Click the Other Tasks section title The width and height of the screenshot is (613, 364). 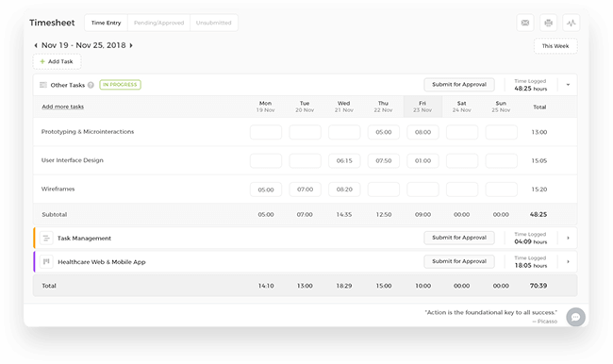(68, 85)
